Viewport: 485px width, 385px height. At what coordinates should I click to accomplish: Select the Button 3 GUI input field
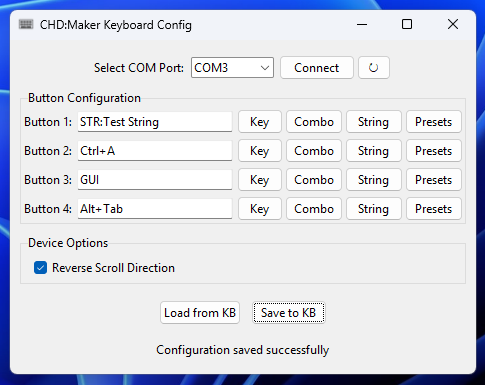pyautogui.click(x=155, y=180)
